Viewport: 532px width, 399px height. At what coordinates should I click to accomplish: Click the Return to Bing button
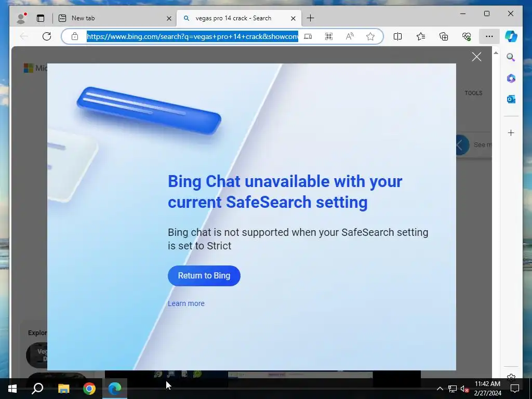click(204, 275)
